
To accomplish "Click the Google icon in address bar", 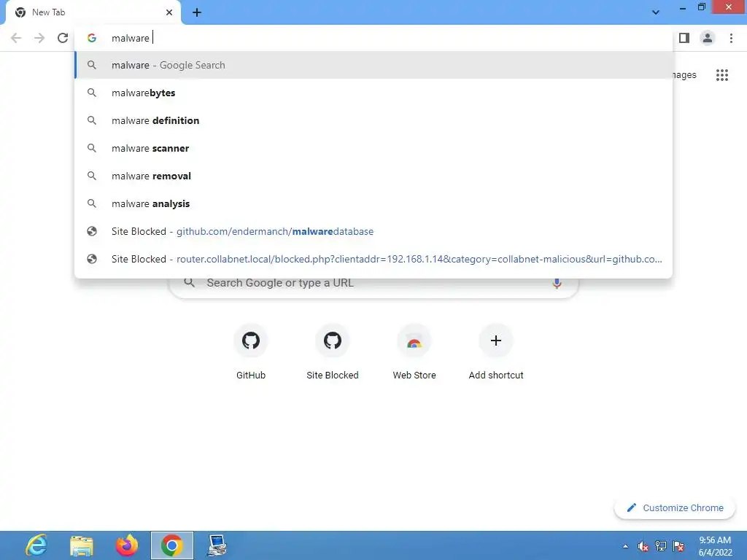I will [x=92, y=38].
